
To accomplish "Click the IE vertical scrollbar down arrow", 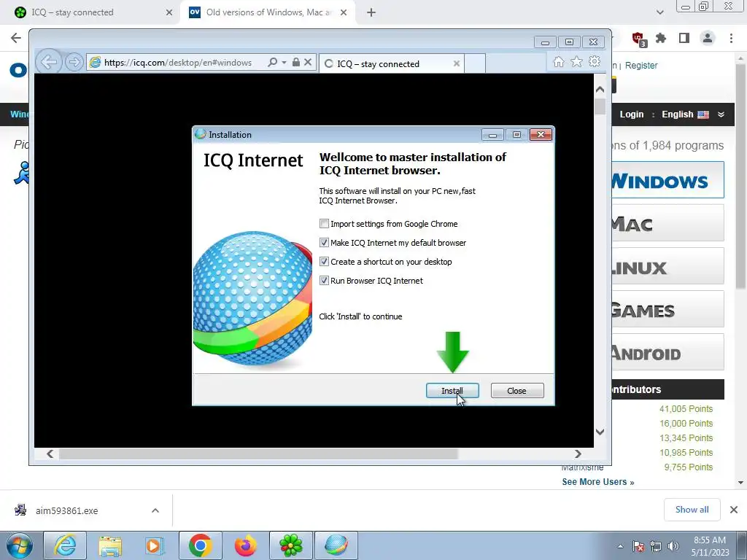I will point(600,432).
